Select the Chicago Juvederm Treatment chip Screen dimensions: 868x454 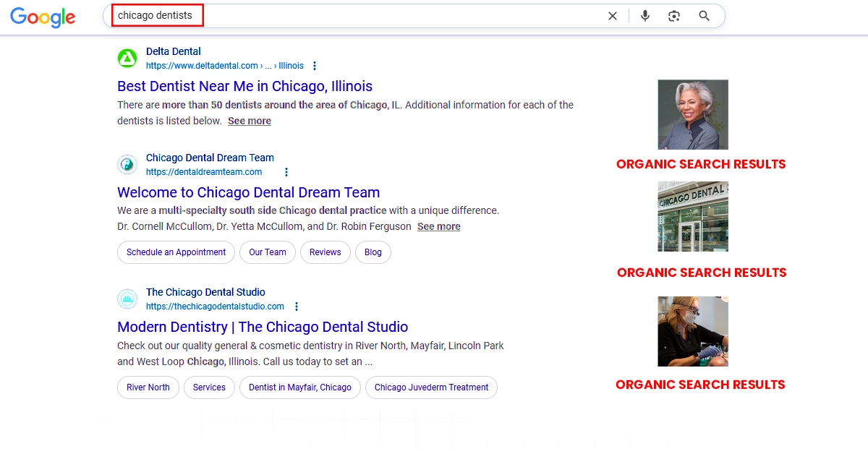pyautogui.click(x=431, y=387)
